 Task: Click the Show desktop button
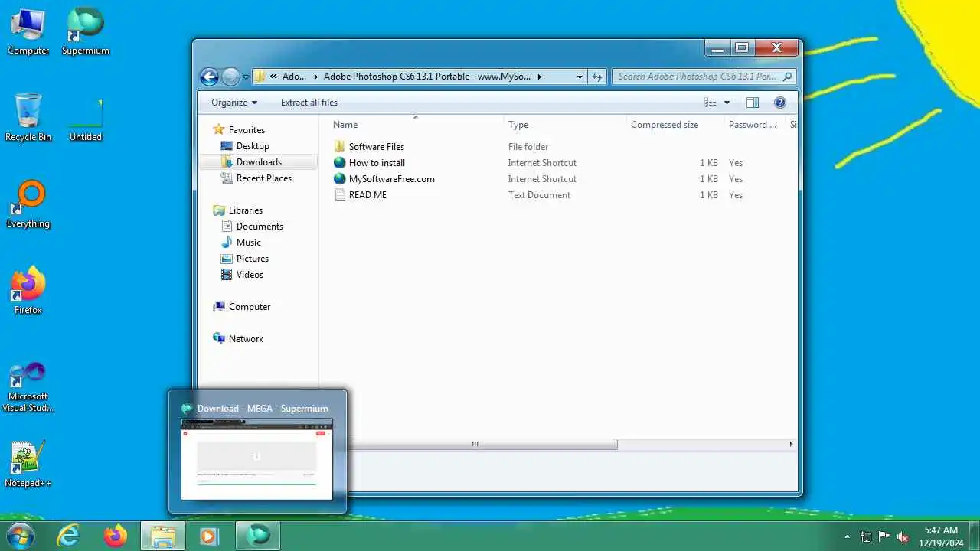pos(975,536)
